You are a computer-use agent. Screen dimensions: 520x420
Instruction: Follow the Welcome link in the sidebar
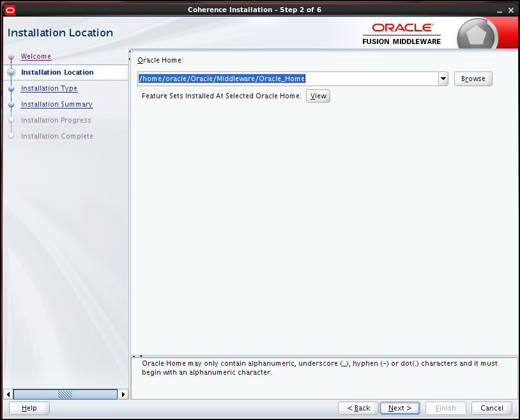[36, 56]
